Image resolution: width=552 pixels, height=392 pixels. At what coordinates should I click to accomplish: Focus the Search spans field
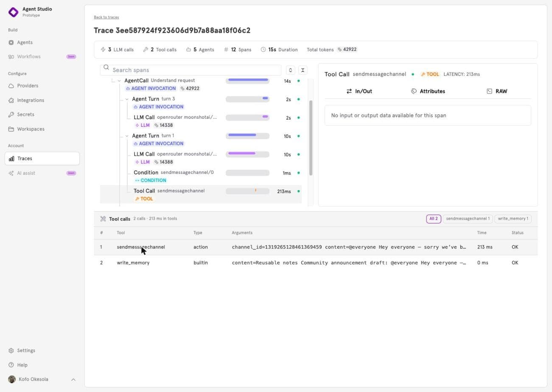tap(191, 70)
